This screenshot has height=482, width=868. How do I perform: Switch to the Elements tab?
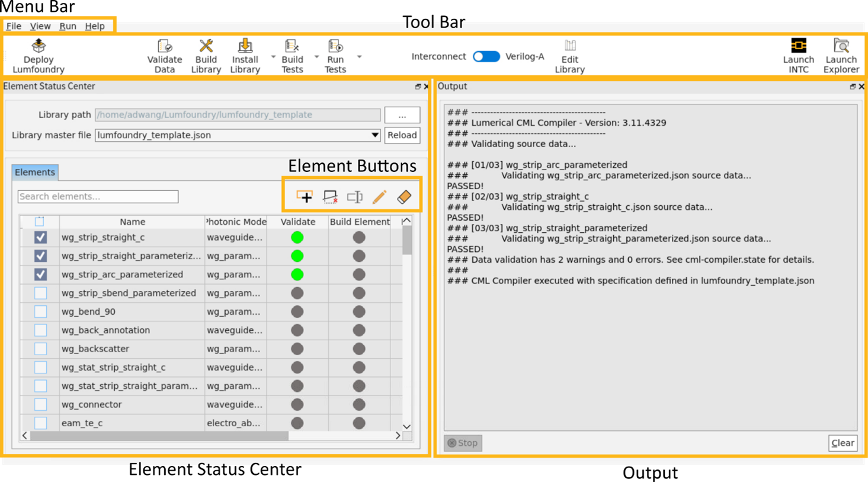click(34, 172)
